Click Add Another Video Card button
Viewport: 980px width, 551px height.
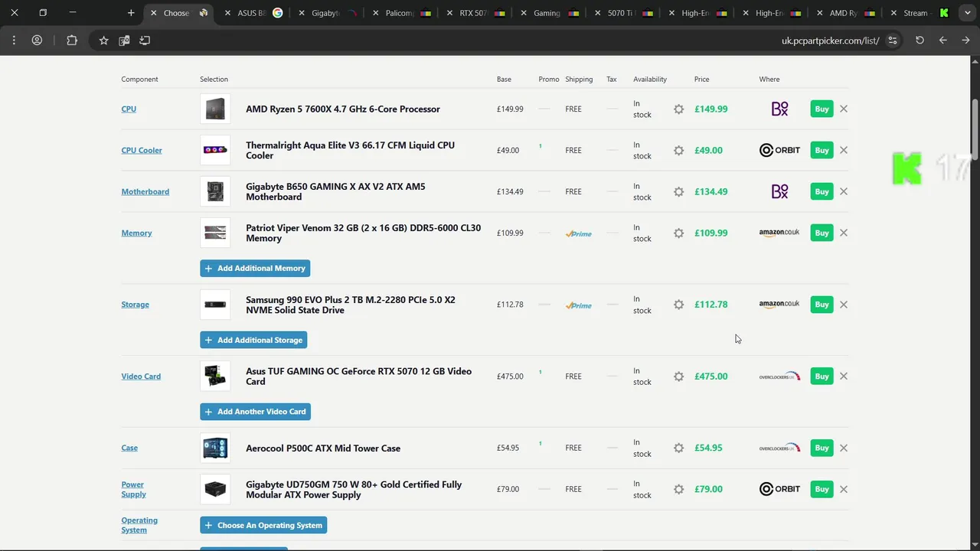click(x=255, y=412)
